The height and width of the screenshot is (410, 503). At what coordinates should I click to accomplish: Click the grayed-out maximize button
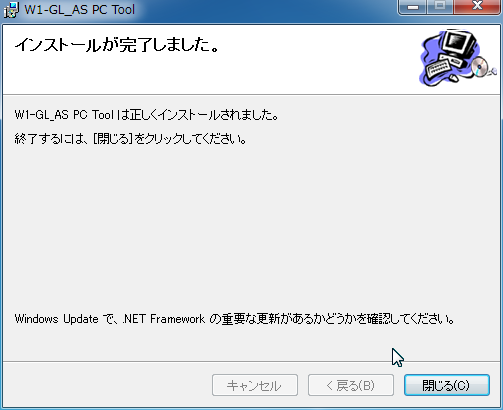(x=440, y=7)
